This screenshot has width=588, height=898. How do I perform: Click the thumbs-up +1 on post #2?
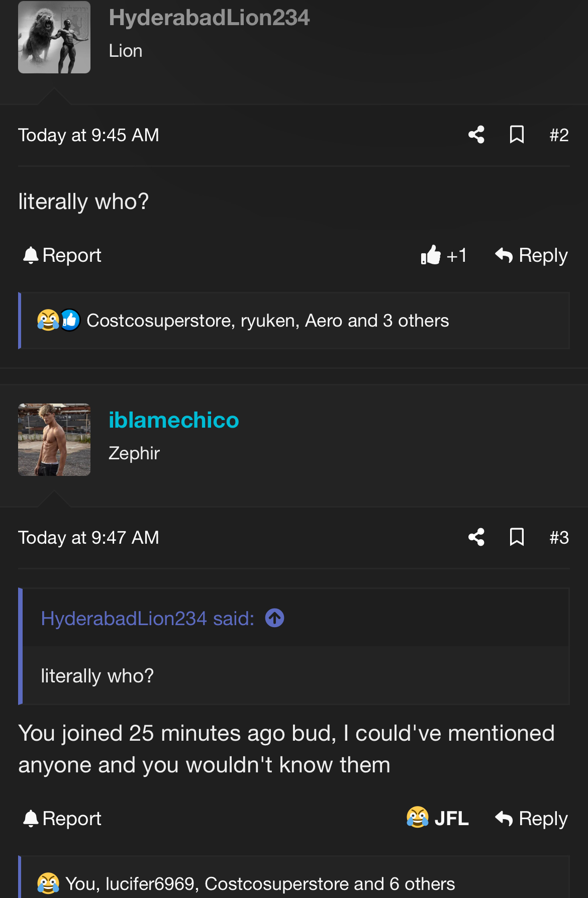click(x=444, y=255)
